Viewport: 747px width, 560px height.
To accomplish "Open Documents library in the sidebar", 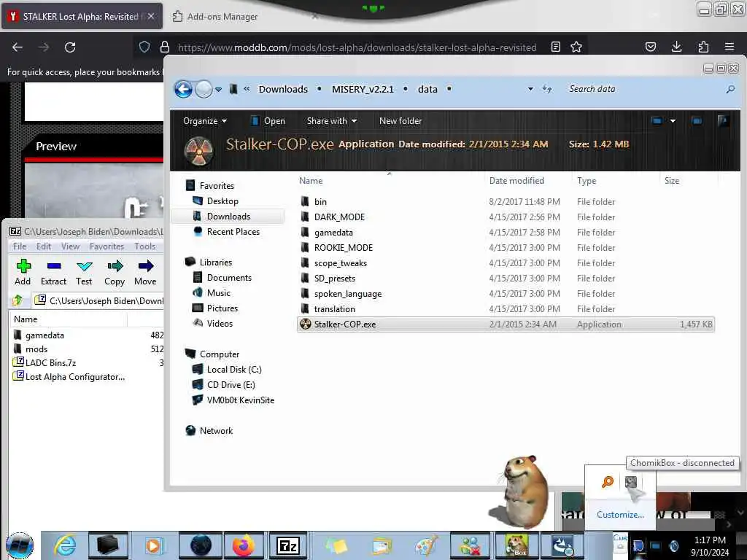I will click(x=228, y=277).
